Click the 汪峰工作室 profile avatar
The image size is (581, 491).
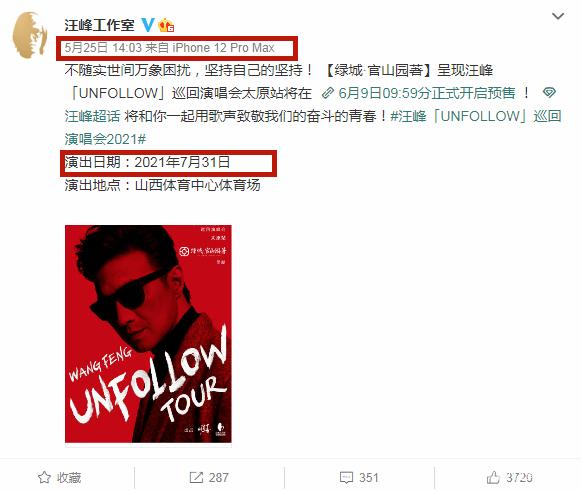coord(30,35)
